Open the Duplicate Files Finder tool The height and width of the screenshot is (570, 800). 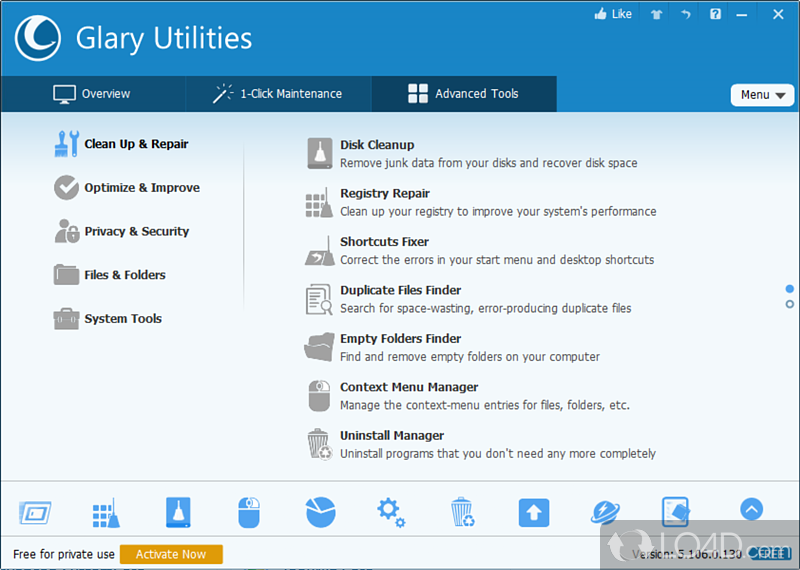click(x=400, y=290)
